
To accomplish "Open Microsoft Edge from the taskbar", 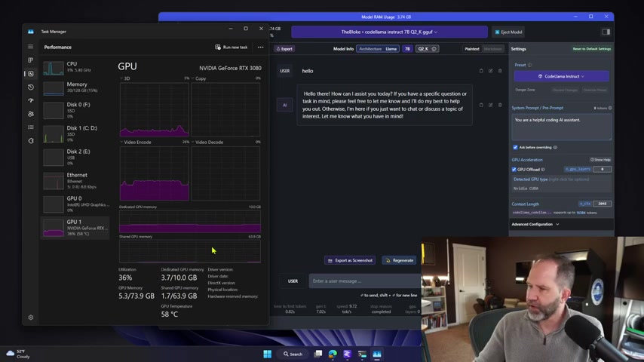I will click(x=333, y=354).
